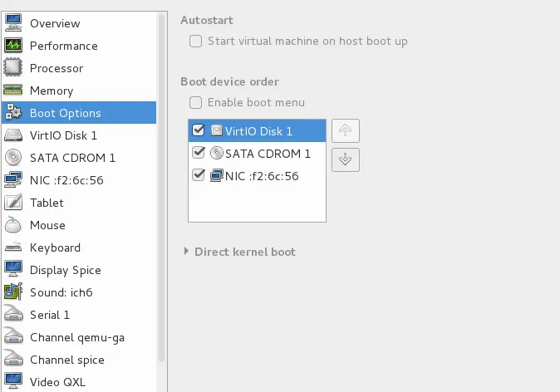Screen dimensions: 560x392
Task: Click the Performance graph icon
Action: pos(13,46)
